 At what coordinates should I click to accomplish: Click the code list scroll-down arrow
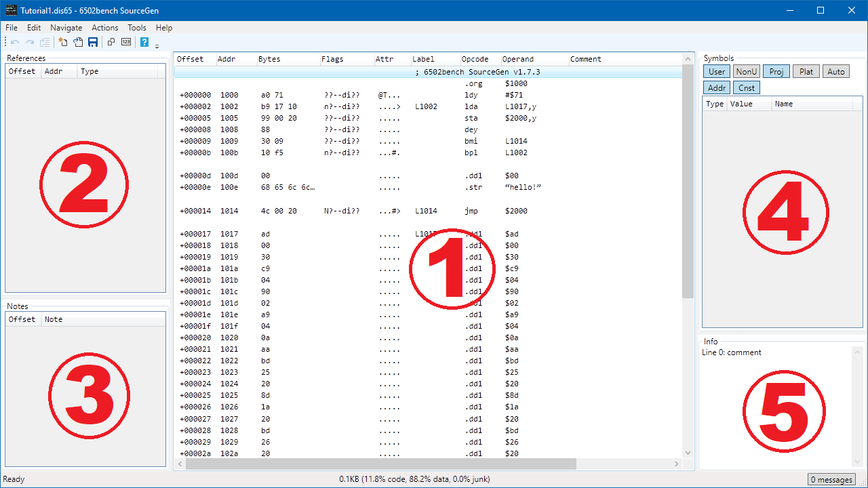[688, 453]
